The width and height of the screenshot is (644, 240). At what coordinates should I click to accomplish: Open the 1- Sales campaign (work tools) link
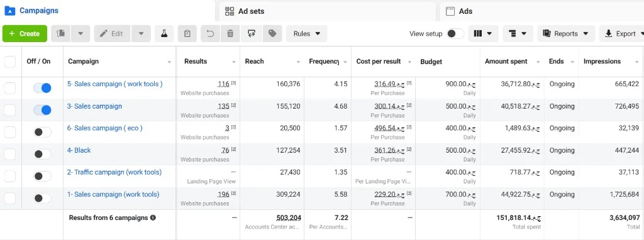tap(113, 194)
